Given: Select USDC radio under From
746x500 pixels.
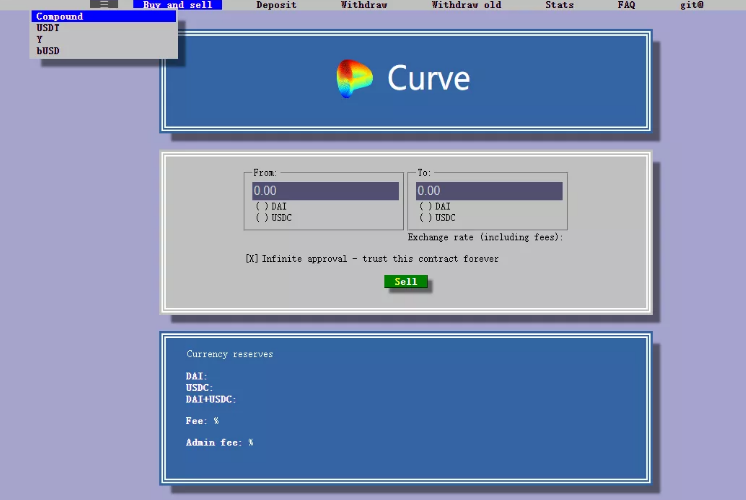Looking at the screenshot, I should pyautogui.click(x=274, y=218).
